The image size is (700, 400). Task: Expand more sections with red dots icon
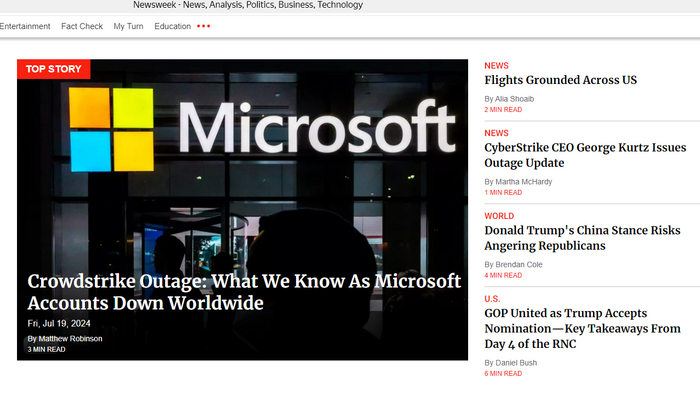tap(204, 26)
